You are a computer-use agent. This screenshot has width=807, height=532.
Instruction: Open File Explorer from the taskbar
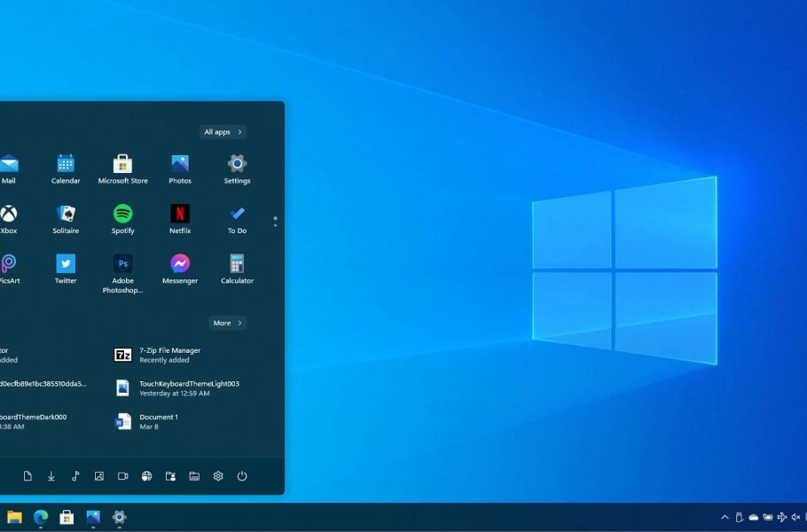14,517
